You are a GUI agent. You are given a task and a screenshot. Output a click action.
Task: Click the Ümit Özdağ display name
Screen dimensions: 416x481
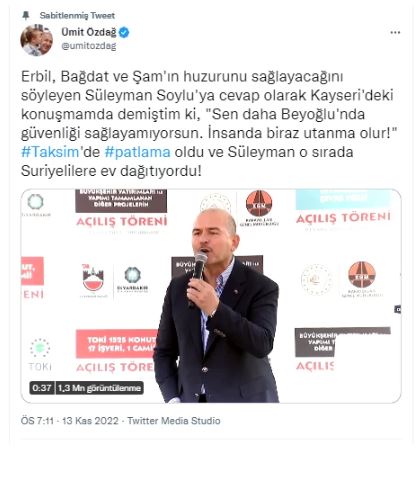click(89, 32)
